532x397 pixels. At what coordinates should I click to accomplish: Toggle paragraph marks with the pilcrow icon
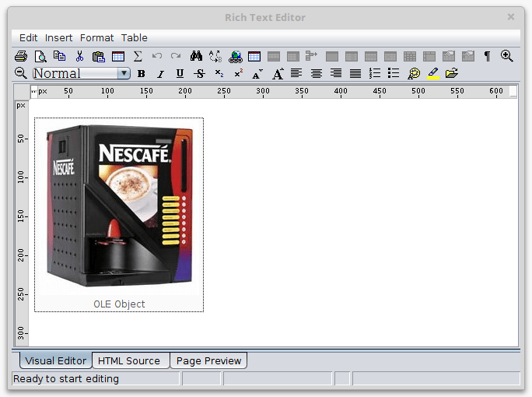pos(487,56)
